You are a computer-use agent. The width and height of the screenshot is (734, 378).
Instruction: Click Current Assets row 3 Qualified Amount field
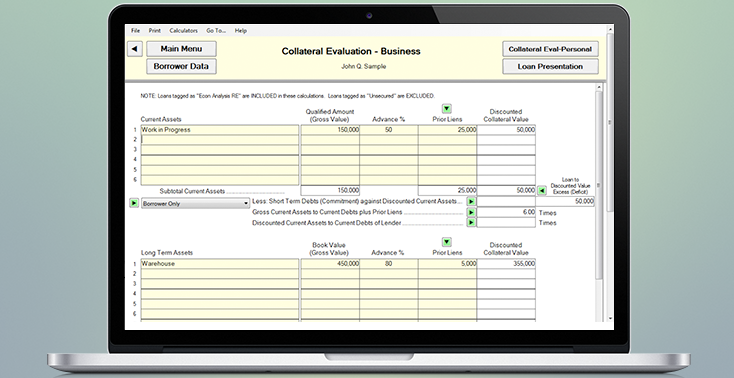click(x=330, y=150)
